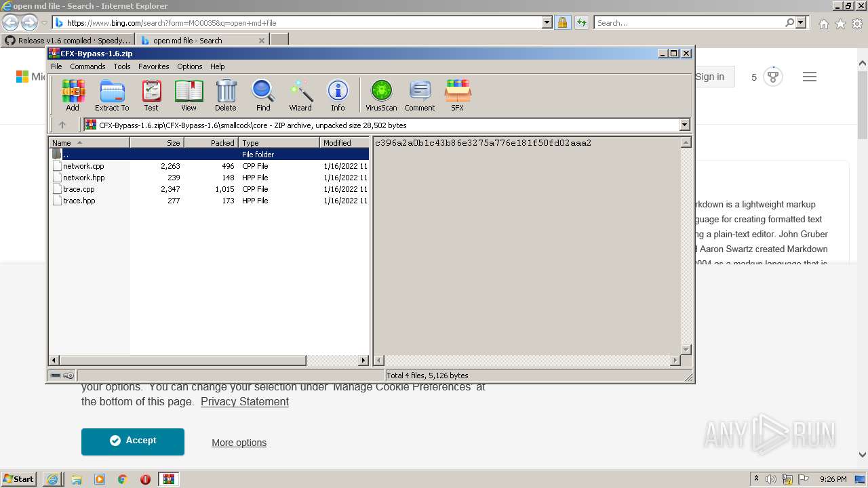
Task: Sort the file list by Name column
Action: pos(89,143)
